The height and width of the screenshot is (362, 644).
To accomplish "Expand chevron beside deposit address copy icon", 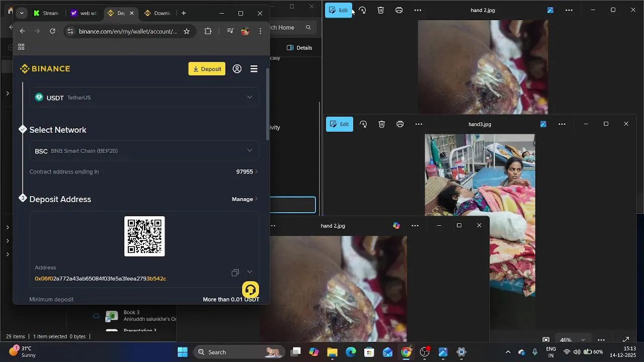I will [x=250, y=272].
